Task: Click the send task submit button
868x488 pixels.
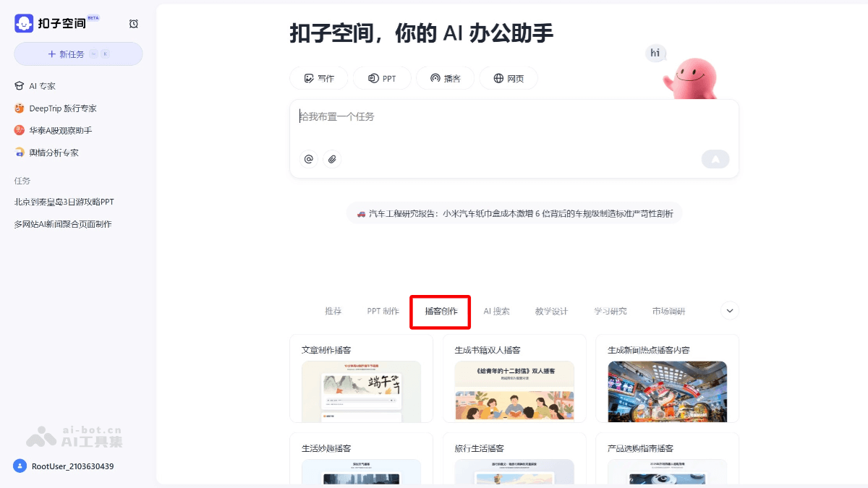Action: tap(715, 158)
